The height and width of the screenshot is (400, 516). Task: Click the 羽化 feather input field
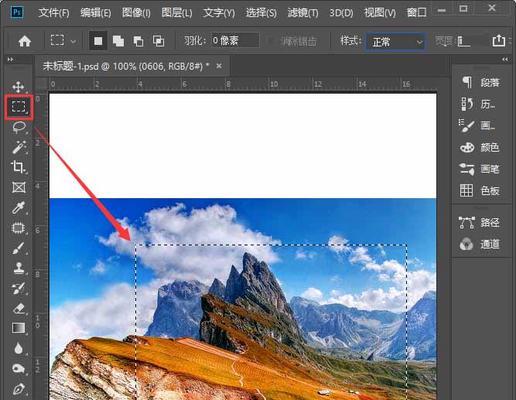click(235, 41)
